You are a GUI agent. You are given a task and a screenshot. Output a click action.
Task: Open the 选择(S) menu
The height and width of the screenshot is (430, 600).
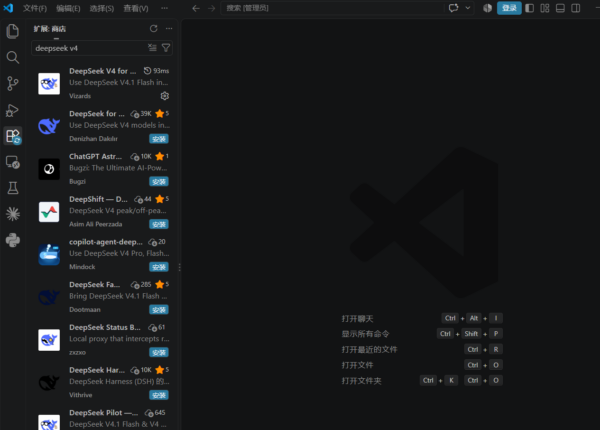tap(101, 8)
